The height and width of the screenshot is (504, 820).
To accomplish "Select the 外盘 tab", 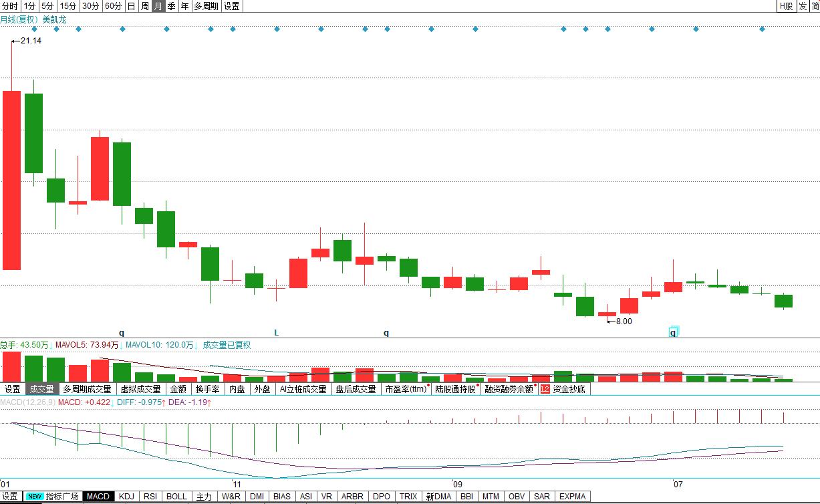I will click(262, 389).
